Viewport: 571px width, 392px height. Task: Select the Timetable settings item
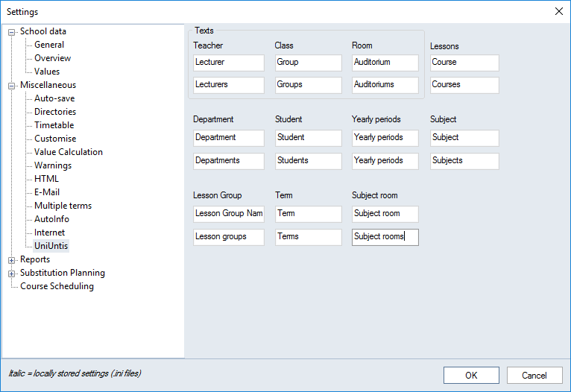54,125
